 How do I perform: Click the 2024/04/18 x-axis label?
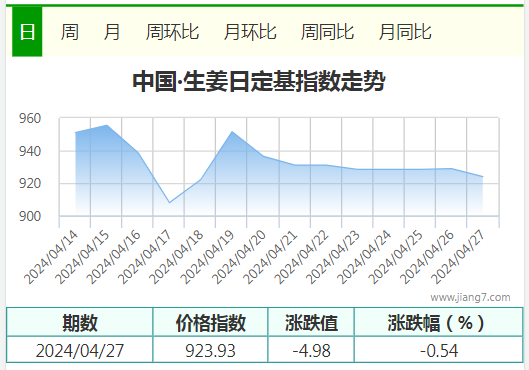click(176, 257)
